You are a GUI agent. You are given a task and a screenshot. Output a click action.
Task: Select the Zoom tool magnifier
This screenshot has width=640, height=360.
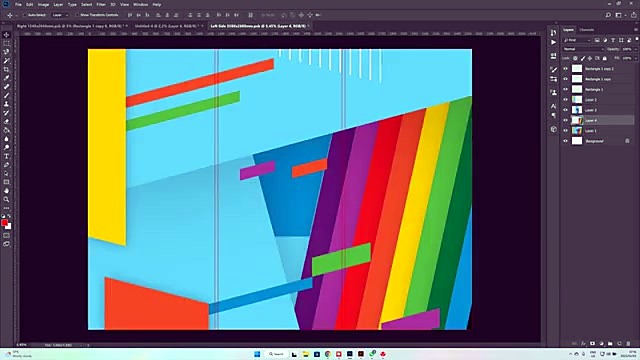click(7, 200)
